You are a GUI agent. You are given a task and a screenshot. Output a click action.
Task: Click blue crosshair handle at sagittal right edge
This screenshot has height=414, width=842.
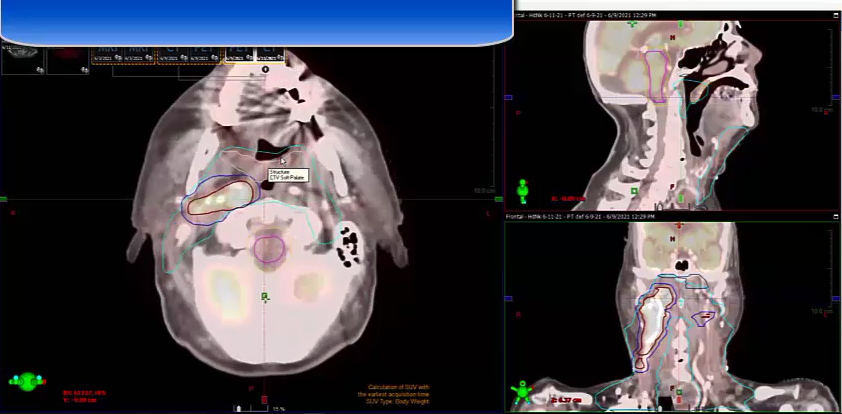836,97
